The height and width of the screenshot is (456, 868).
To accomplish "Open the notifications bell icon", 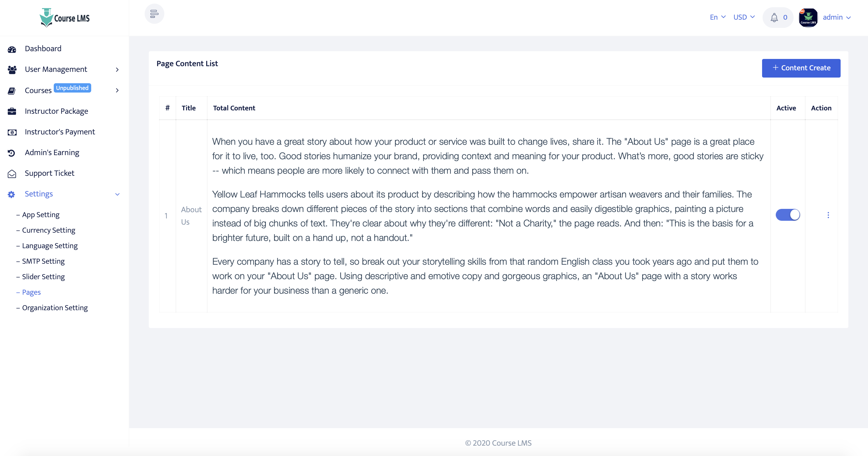I will pyautogui.click(x=774, y=18).
